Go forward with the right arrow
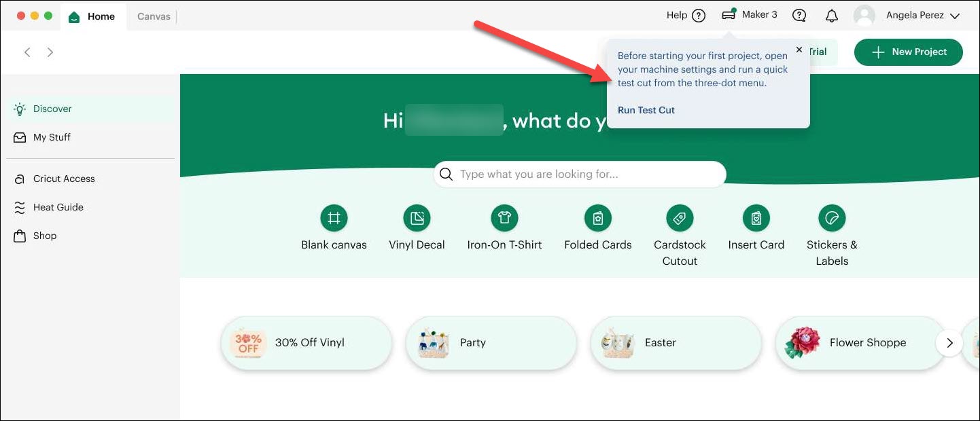 (x=50, y=52)
